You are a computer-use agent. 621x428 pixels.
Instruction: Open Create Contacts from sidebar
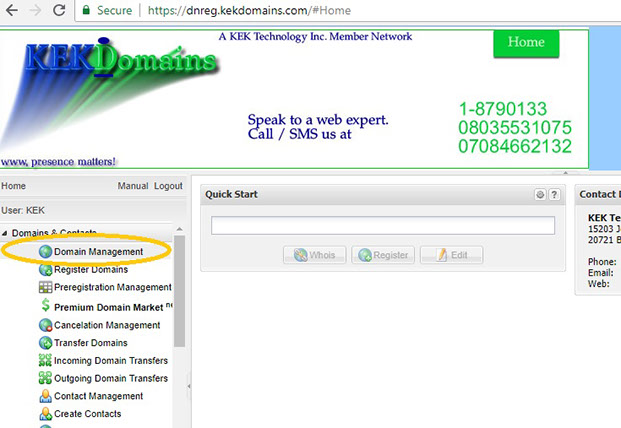(87, 414)
